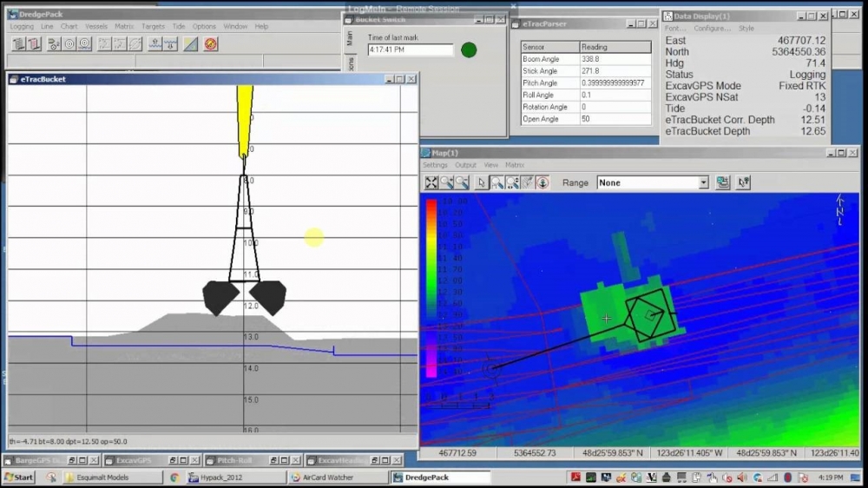Click Style option in Data Display window
This screenshot has width=868, height=488.
(x=746, y=29)
